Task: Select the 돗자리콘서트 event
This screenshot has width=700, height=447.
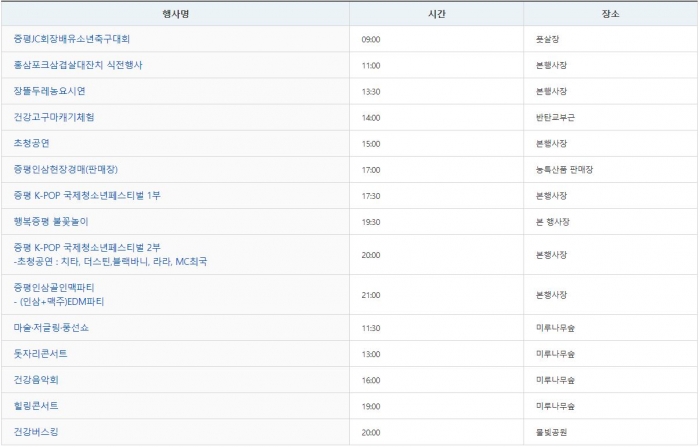Action: [x=41, y=354]
